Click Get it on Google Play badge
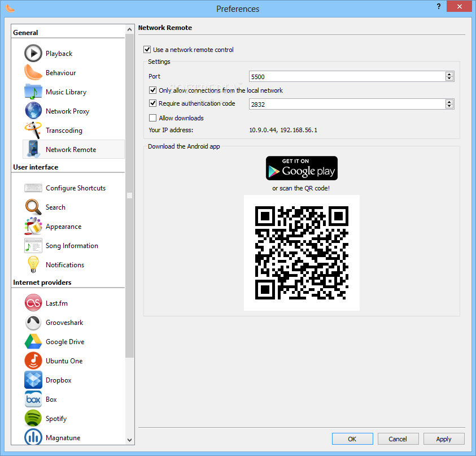Viewport: 476px width, 456px height. coord(302,168)
